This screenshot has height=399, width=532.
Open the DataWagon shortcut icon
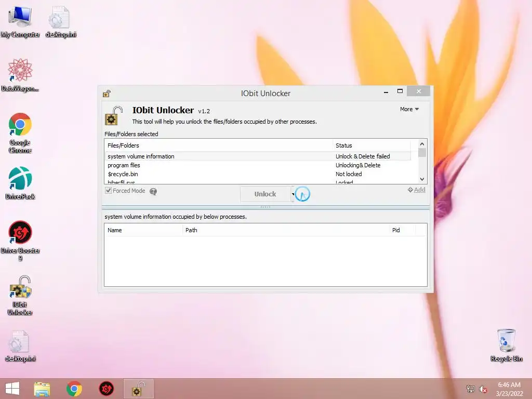coord(20,75)
